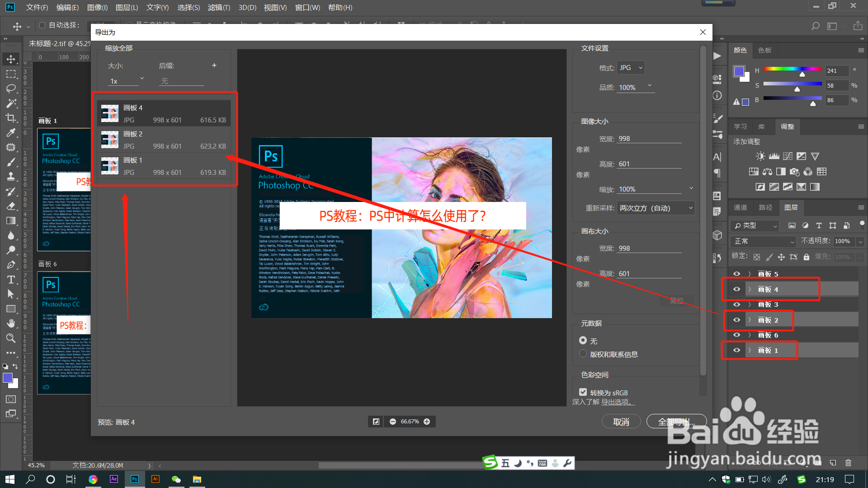868x488 pixels.
Task: Open the resample 两次立方 dropdown
Action: point(656,208)
